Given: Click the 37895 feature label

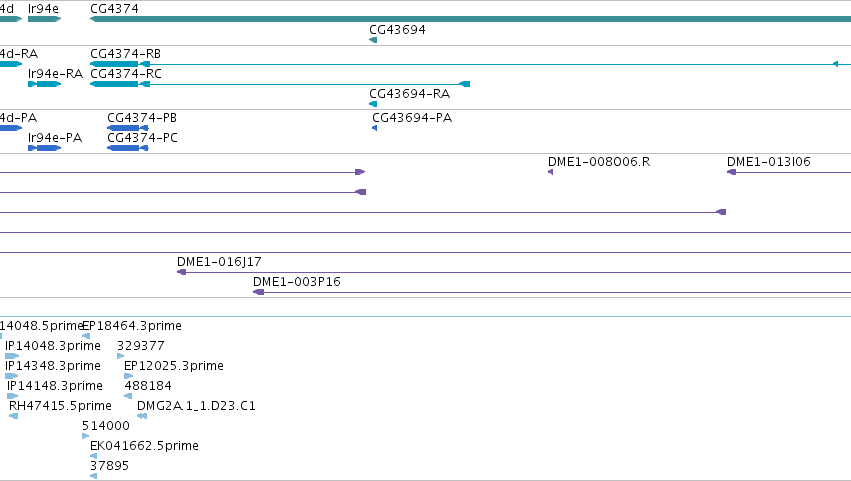Looking at the screenshot, I should click(x=109, y=466).
